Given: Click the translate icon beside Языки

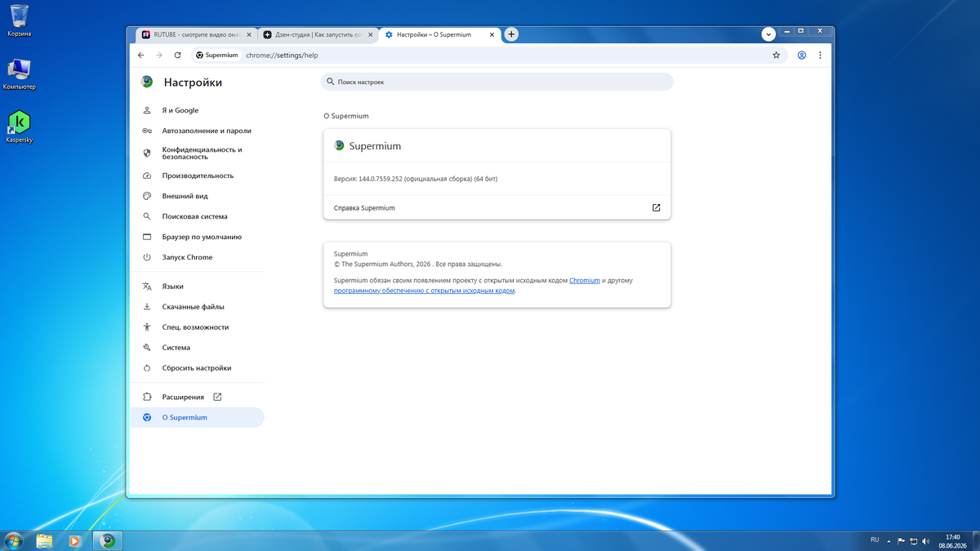Looking at the screenshot, I should tap(147, 287).
